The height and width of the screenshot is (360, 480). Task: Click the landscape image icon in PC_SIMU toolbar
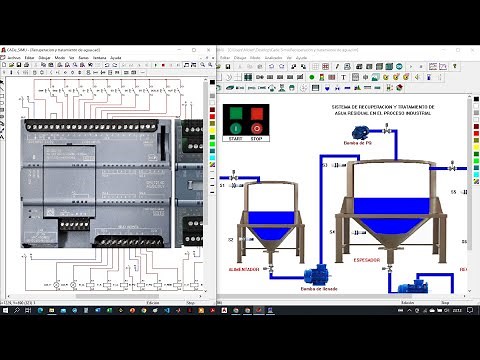pos(375,77)
